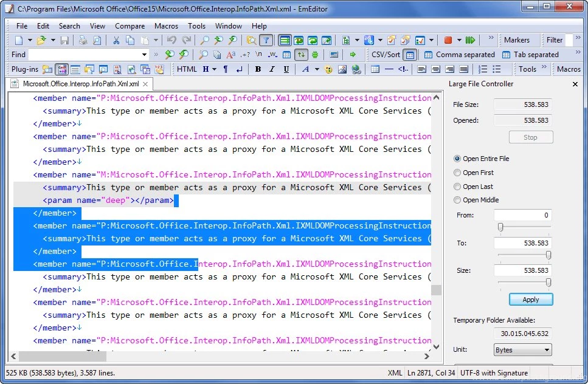Click the Save floppy disk icon
Screen dimensions: 588x384
pos(64,40)
